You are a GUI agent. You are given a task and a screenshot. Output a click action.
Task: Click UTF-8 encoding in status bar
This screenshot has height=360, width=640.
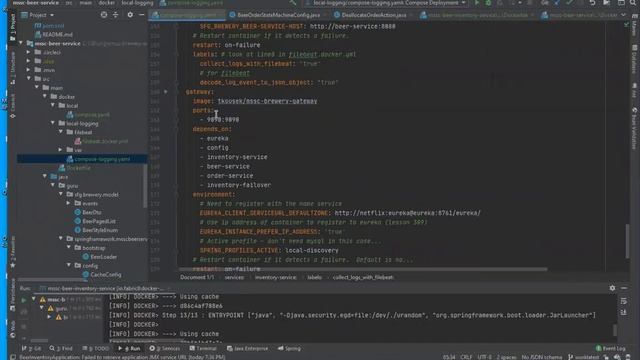[484, 357]
